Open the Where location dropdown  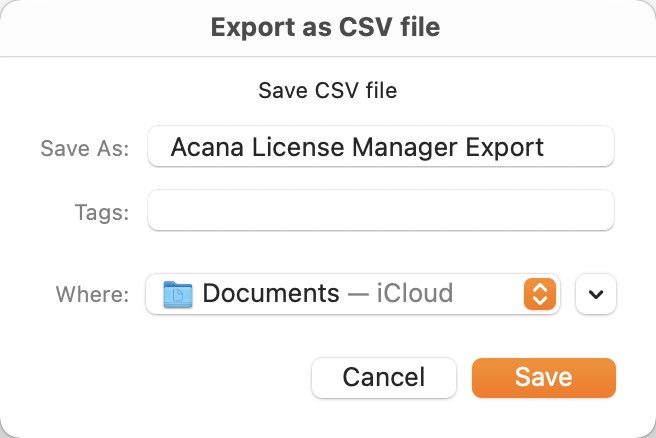(x=353, y=294)
